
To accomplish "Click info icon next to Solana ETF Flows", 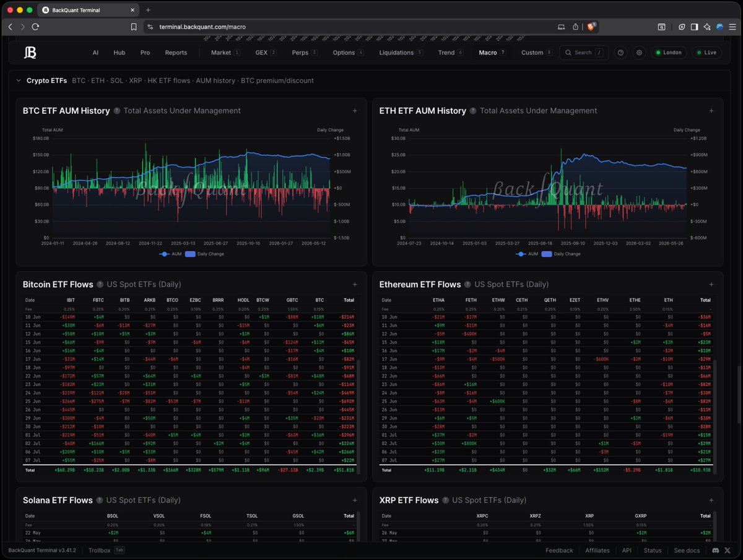I will coord(100,500).
